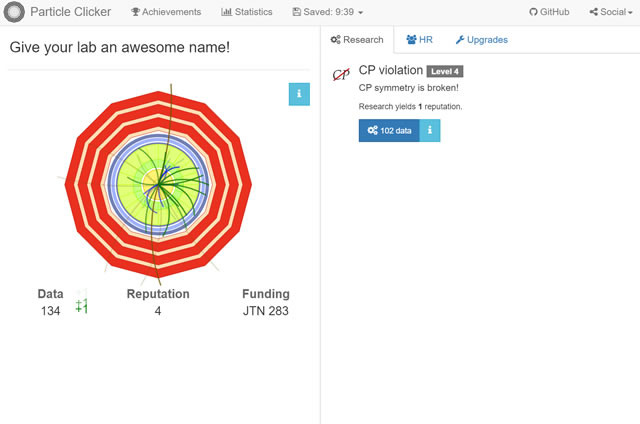This screenshot has width=640, height=424.
Task: Show info for CP violation research
Action: (x=429, y=131)
